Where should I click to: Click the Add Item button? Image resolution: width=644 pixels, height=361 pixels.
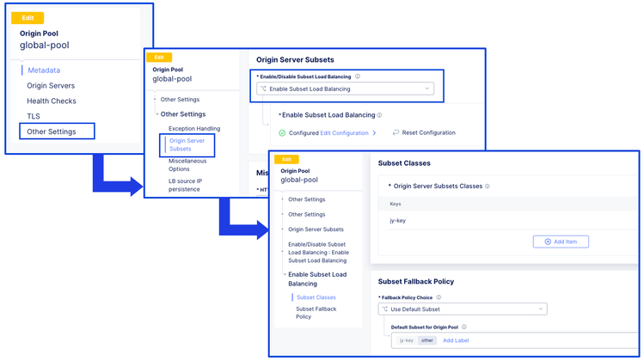[561, 242]
